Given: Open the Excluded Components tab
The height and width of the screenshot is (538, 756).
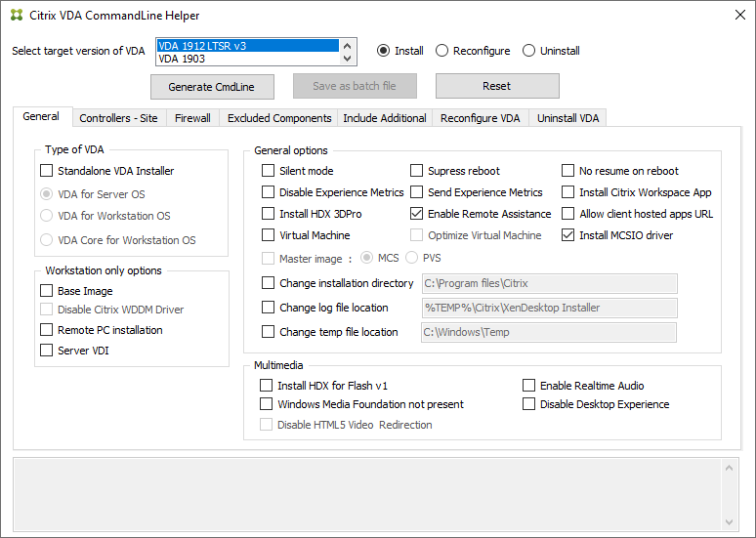Looking at the screenshot, I should click(278, 118).
